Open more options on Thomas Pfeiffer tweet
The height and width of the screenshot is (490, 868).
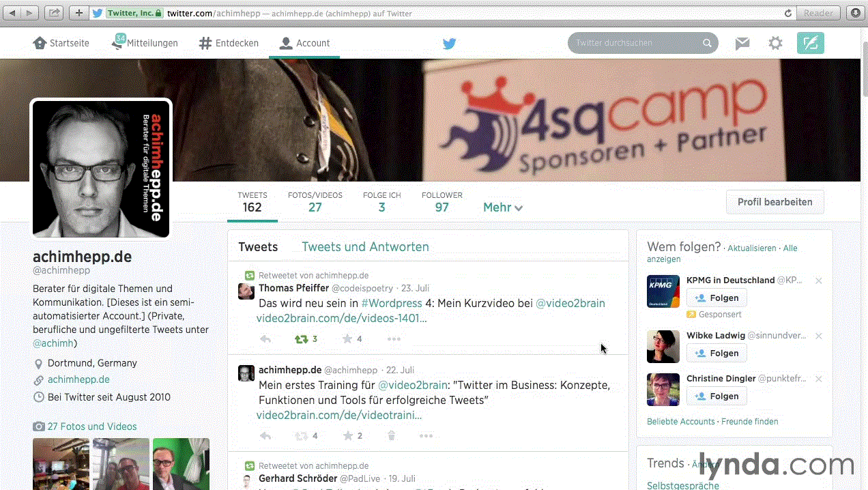(394, 339)
